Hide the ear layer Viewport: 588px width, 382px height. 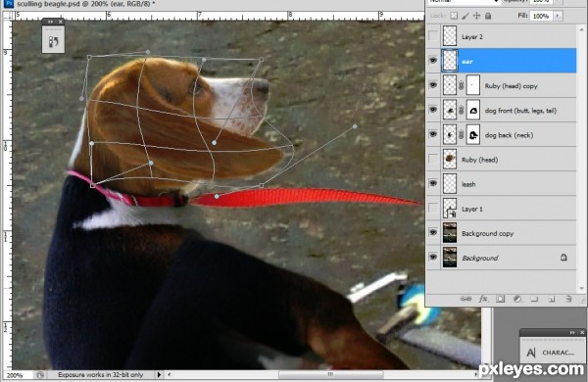pos(433,61)
